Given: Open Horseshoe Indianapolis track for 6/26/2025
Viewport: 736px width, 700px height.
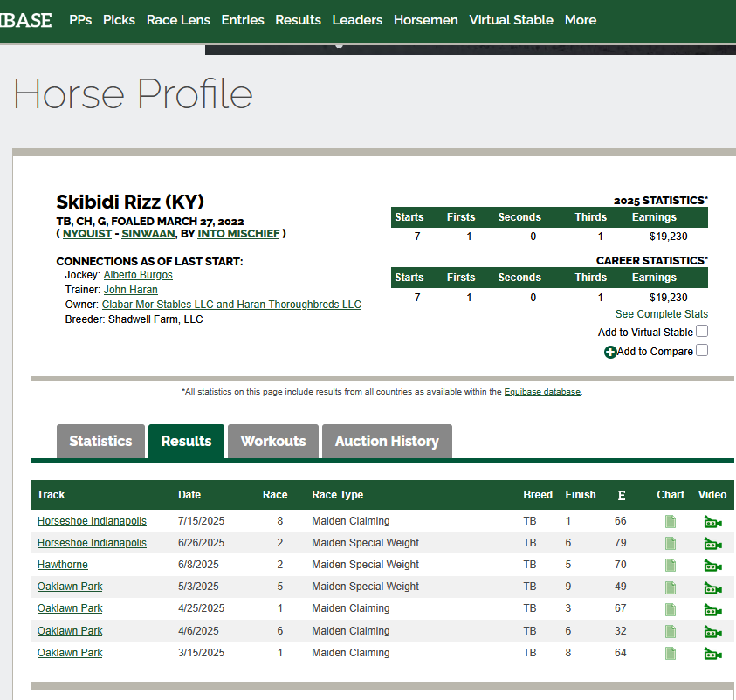Looking at the screenshot, I should (92, 543).
